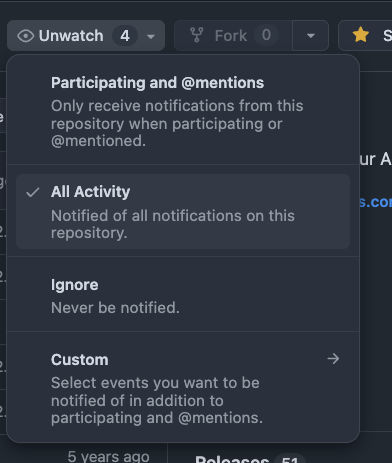Screen dimensions: 392x463
Task: Click the Fork button label
Action: 231,36
